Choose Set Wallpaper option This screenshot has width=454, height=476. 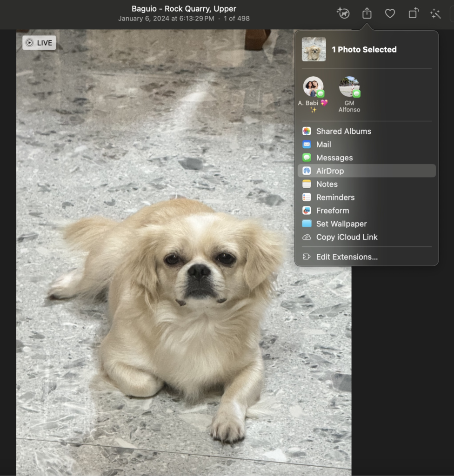tap(341, 224)
